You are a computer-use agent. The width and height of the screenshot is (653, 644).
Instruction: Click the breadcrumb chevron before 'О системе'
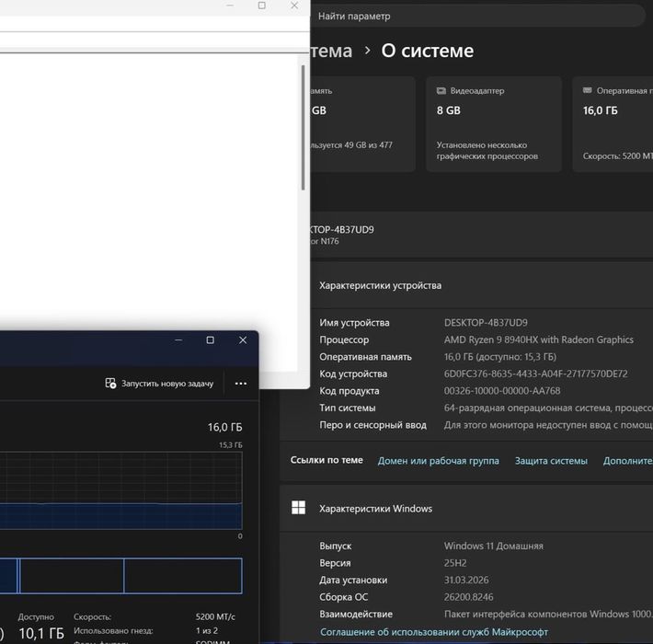tap(367, 51)
